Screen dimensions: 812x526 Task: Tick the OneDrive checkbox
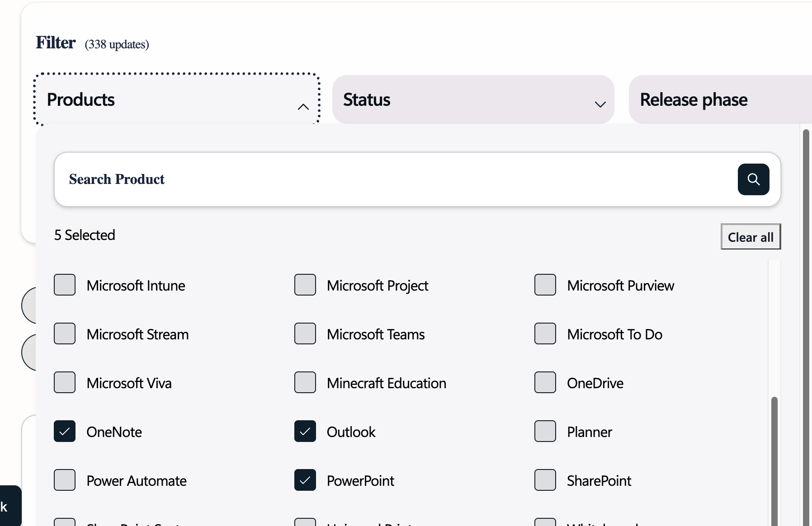[x=545, y=383]
